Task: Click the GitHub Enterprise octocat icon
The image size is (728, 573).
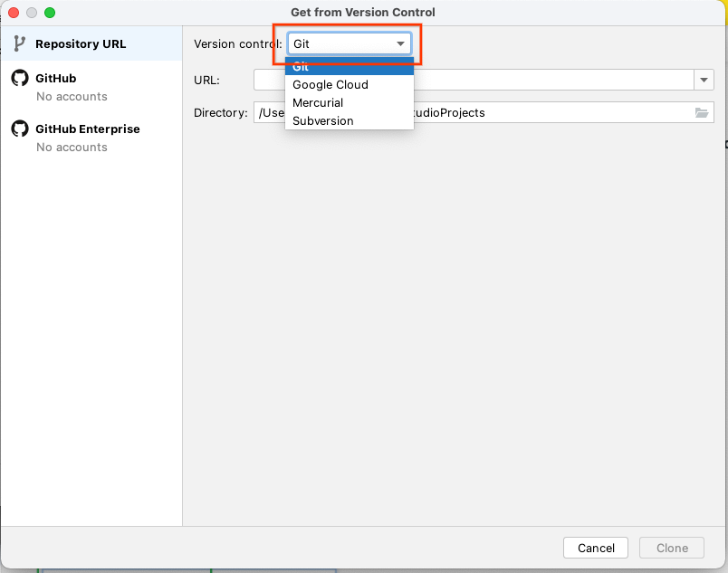Action: click(19, 129)
